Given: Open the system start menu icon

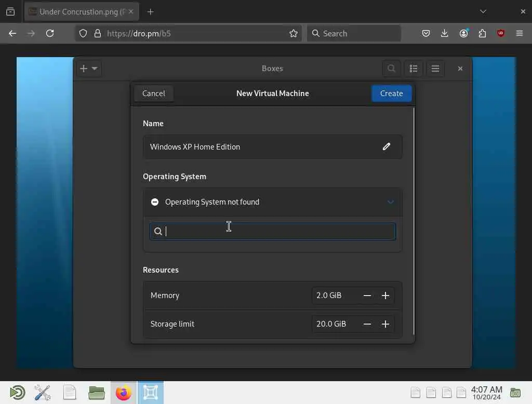Looking at the screenshot, I should pyautogui.click(x=17, y=393).
